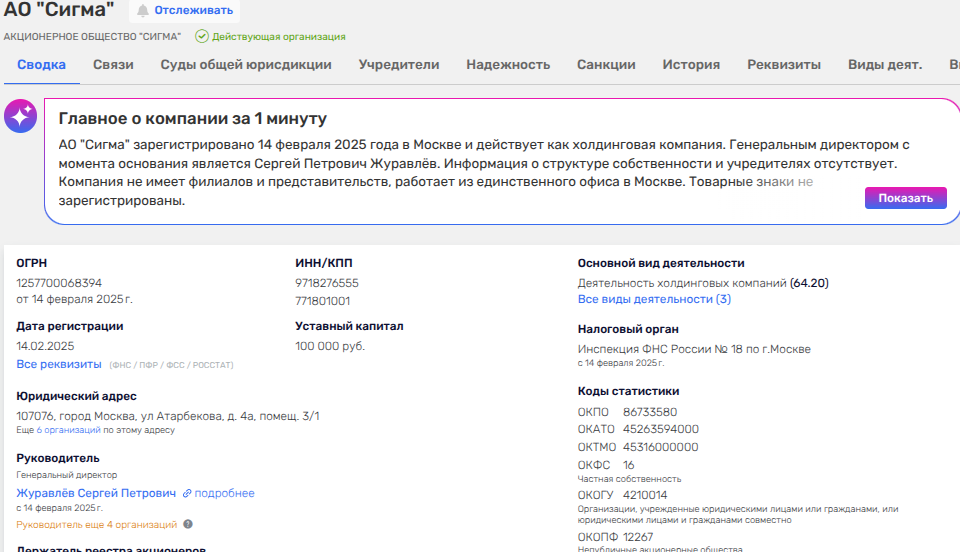The height and width of the screenshot is (552, 960).
Task: Open the Санкции tab
Action: point(606,65)
